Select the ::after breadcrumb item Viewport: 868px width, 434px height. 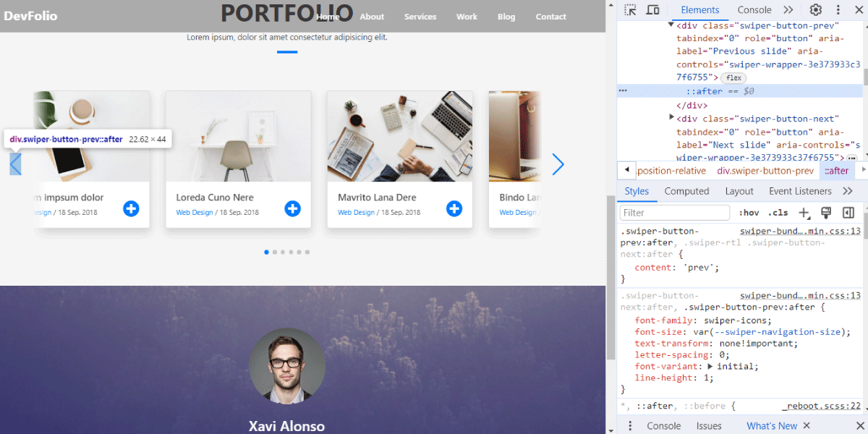tap(836, 171)
